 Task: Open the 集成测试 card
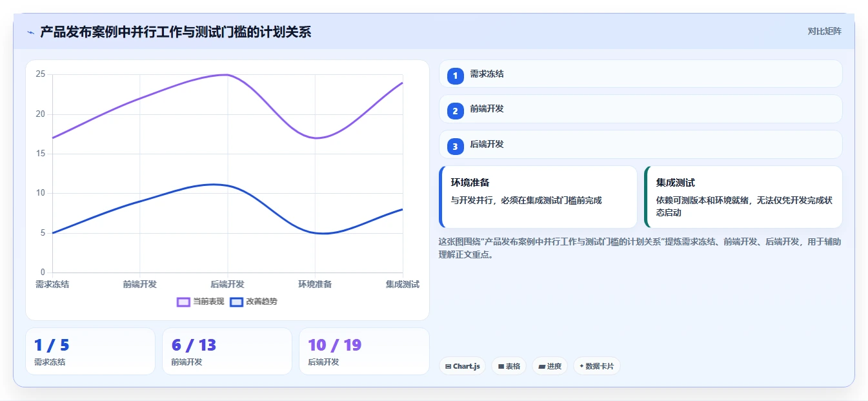tap(743, 197)
